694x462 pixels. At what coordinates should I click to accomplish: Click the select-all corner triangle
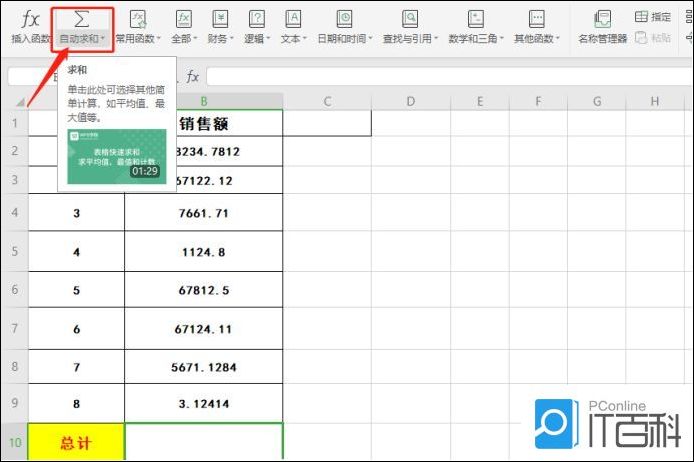tap(20, 103)
